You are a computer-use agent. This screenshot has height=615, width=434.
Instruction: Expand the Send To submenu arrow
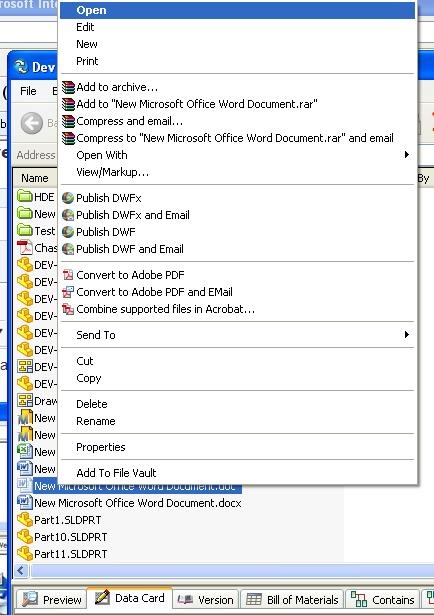click(407, 335)
